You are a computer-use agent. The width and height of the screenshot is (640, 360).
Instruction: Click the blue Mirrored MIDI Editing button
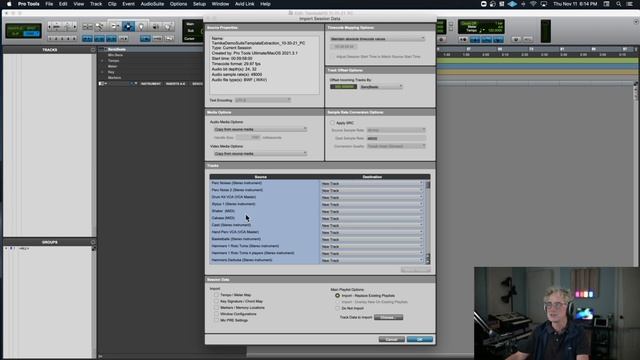145,39
